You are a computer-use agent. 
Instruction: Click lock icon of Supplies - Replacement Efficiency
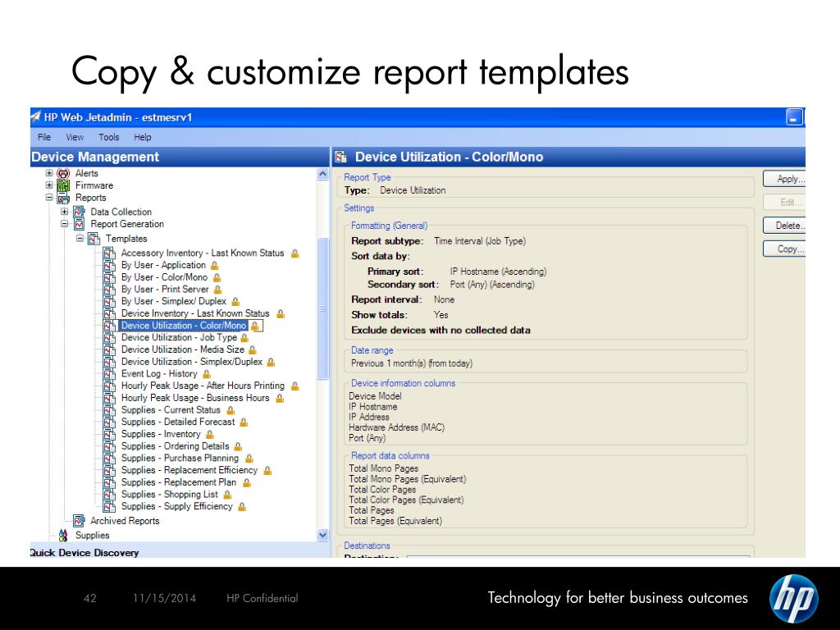[x=267, y=470]
